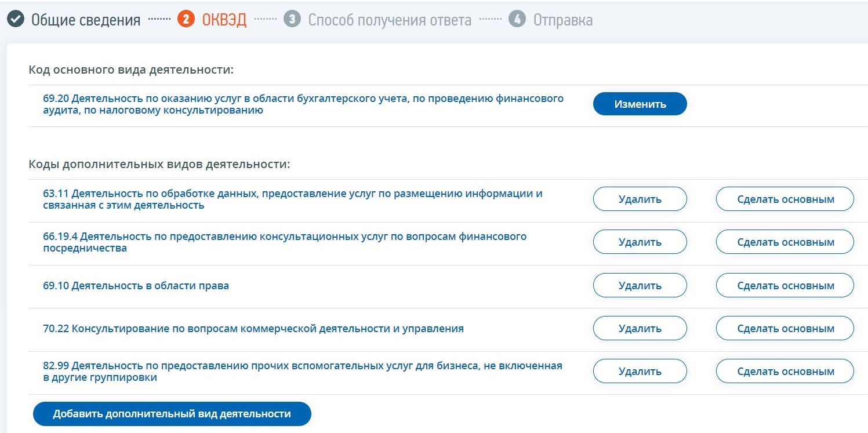Set 66.19.4 as main via Сделать основным

coord(786,242)
